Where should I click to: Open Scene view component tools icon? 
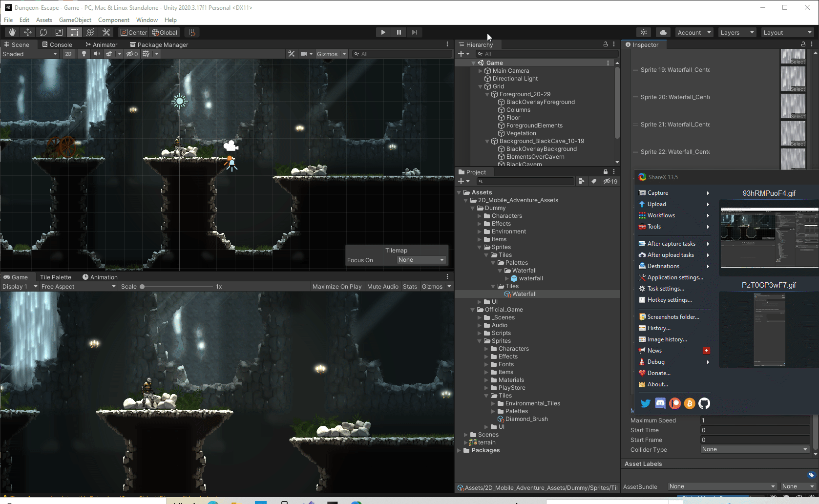[x=292, y=54]
